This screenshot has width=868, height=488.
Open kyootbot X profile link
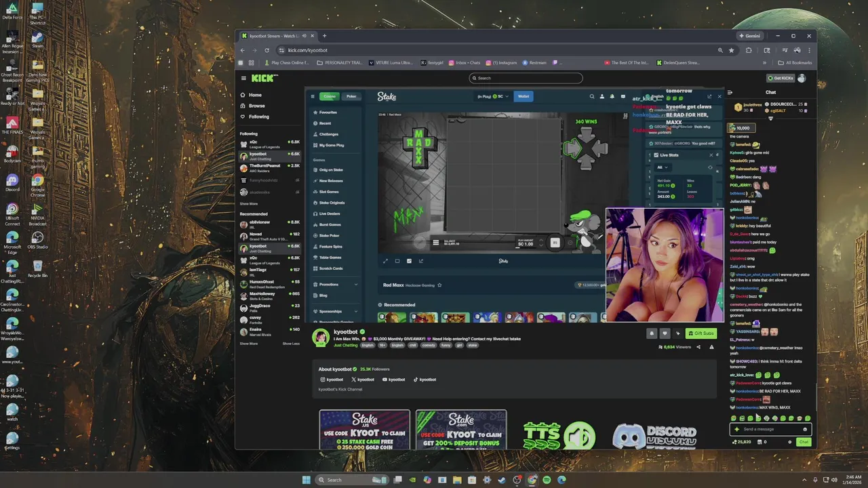pyautogui.click(x=363, y=380)
